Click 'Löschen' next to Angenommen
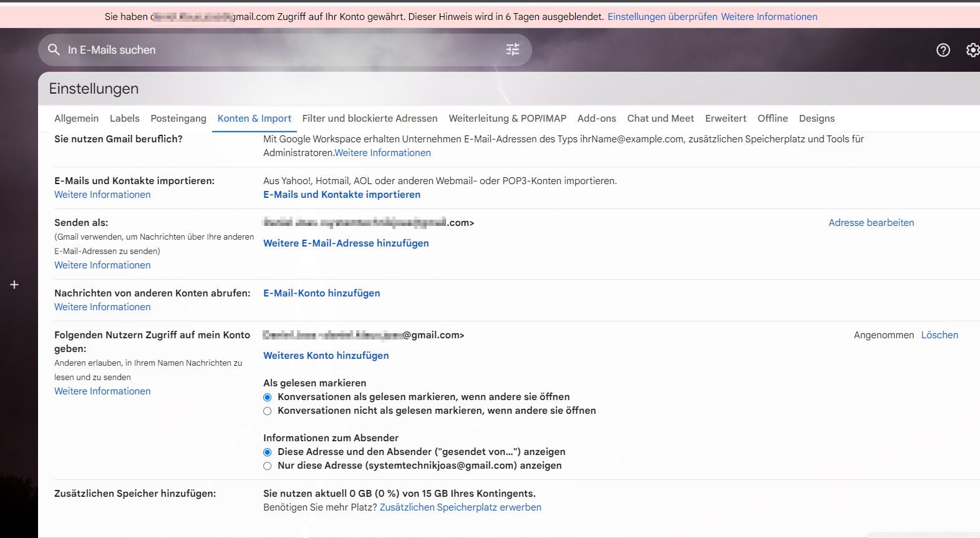The width and height of the screenshot is (980, 538). (939, 335)
